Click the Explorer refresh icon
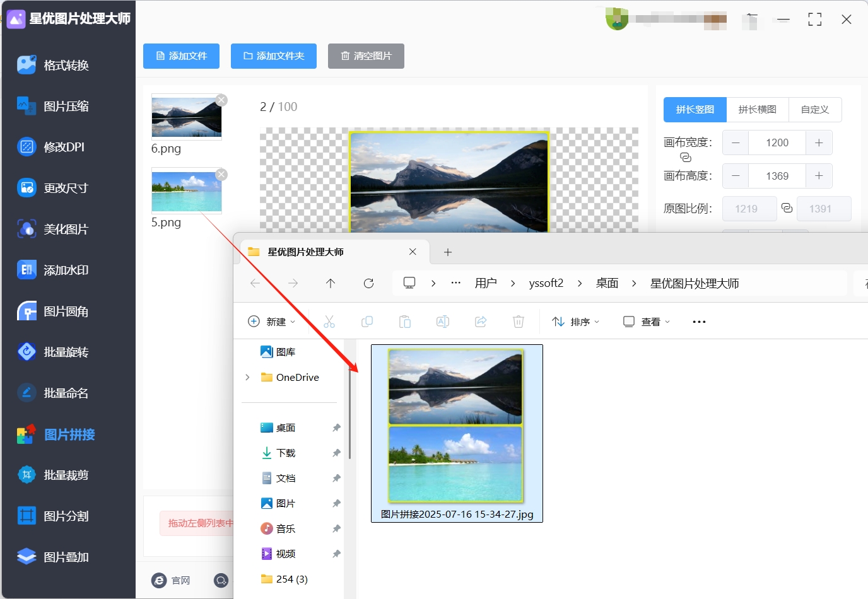Screen dimensions: 868x599 (369, 283)
